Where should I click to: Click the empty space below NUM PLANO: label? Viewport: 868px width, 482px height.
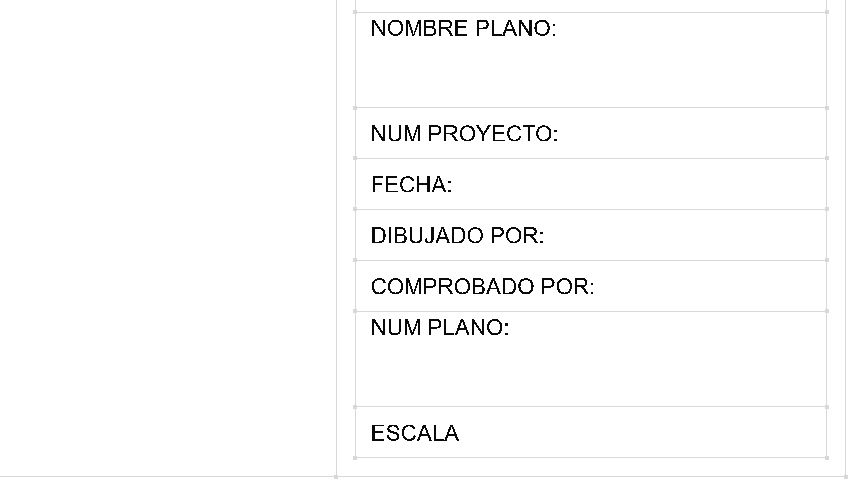[x=591, y=374]
